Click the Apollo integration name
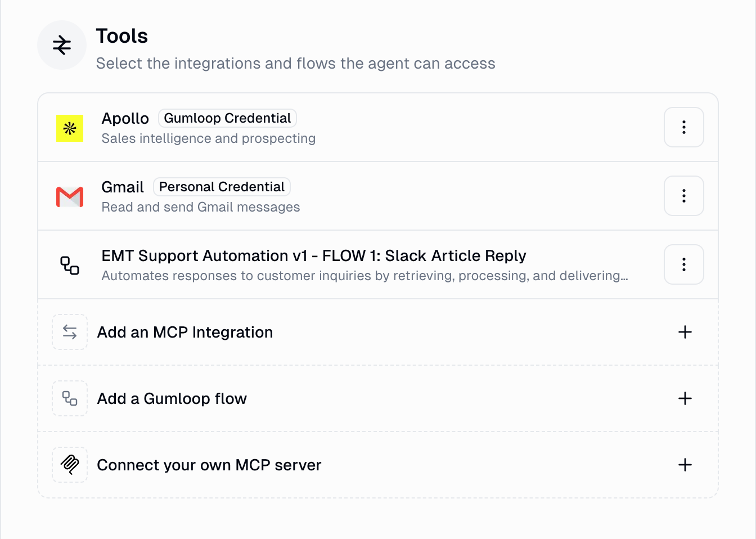The width and height of the screenshot is (756, 539). point(125,119)
